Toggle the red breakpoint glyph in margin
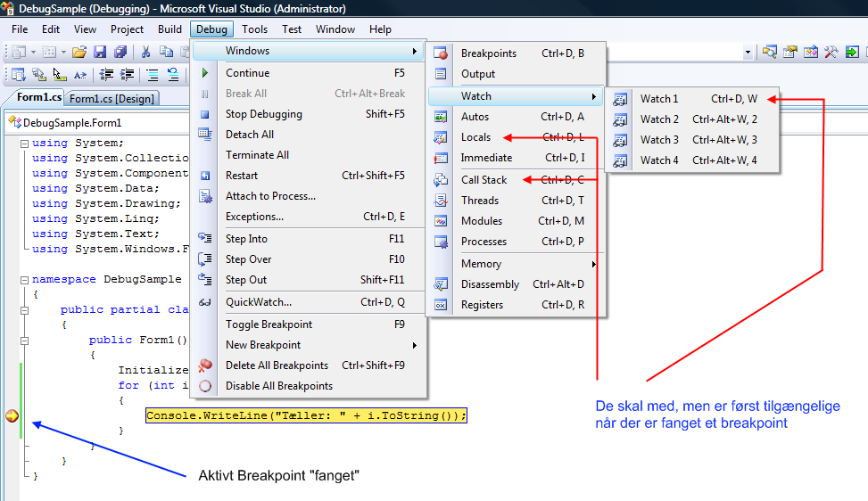The image size is (868, 501). pyautogui.click(x=12, y=415)
